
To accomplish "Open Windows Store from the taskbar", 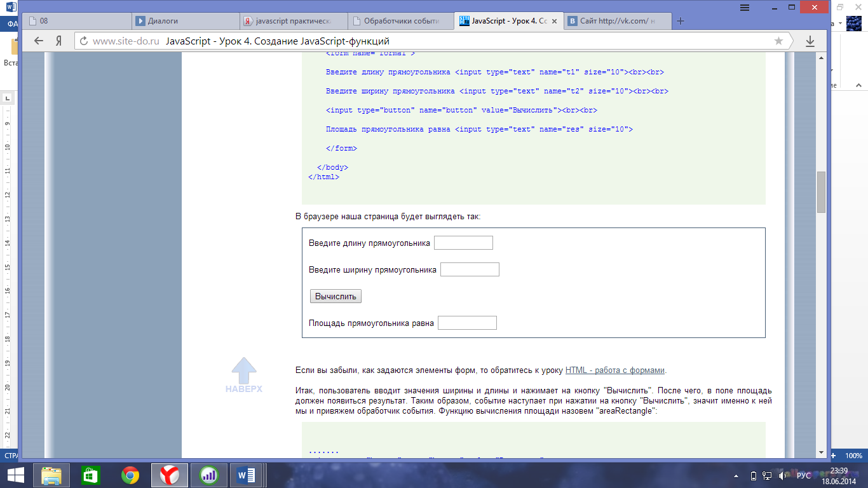I will 90,475.
